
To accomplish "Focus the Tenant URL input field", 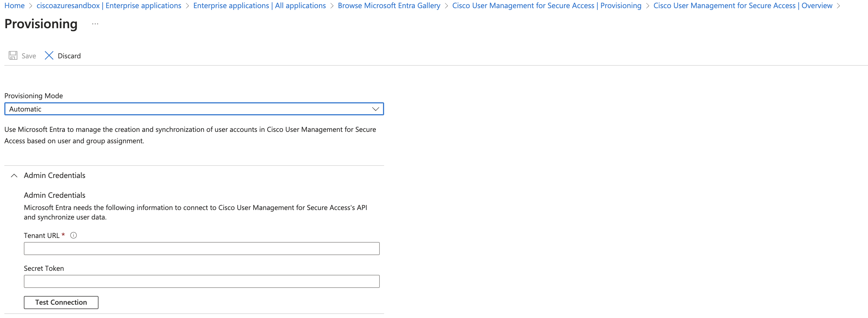I will [x=202, y=249].
